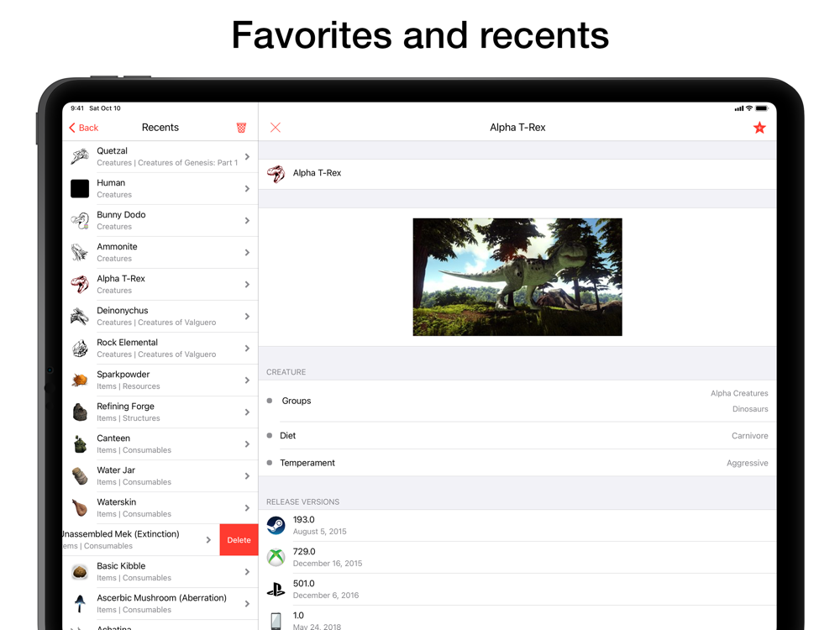
Task: Tap the Deinonychus icon
Action: point(80,316)
